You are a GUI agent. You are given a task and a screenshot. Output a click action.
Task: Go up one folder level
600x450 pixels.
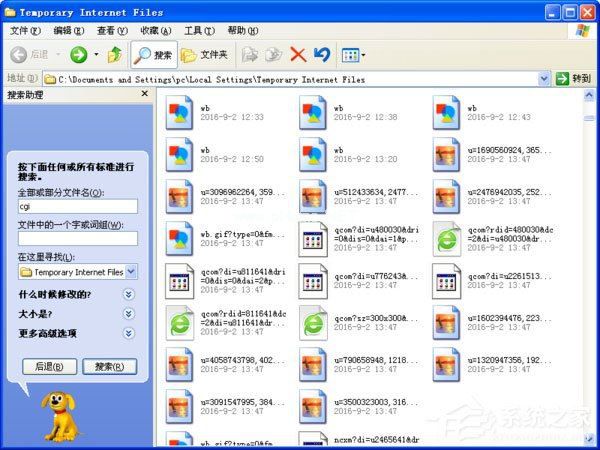[114, 55]
